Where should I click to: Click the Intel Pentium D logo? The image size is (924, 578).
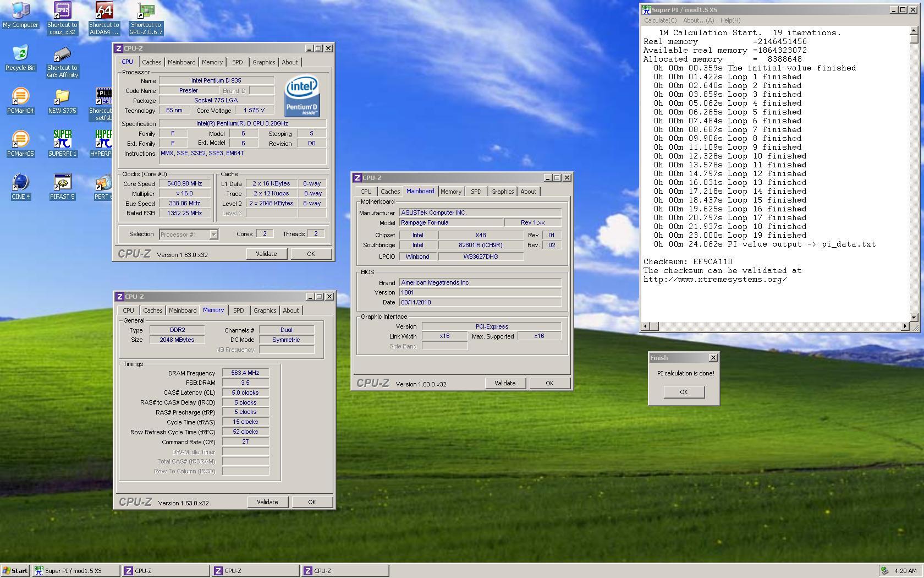[301, 96]
